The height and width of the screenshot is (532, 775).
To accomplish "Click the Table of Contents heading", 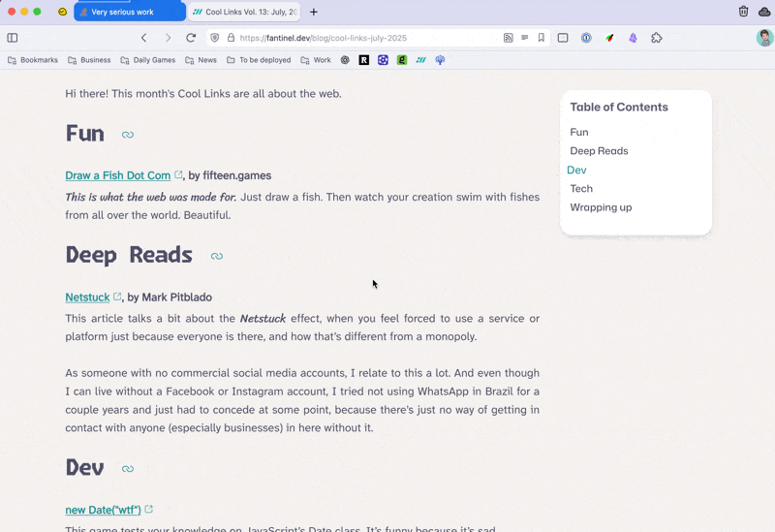I will coord(619,107).
